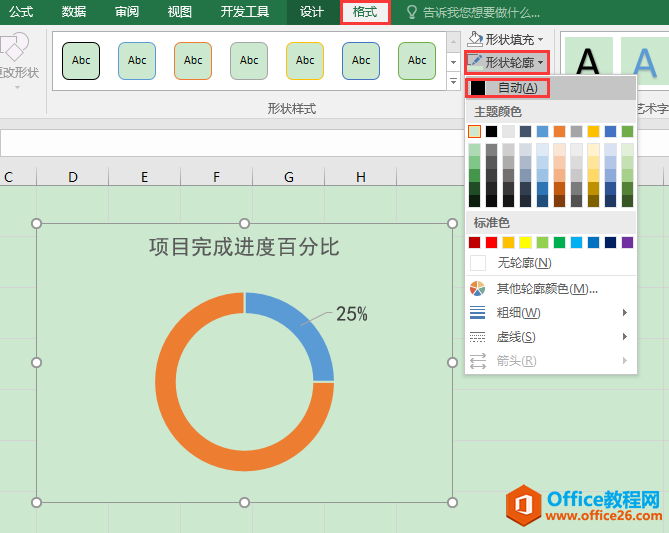Click the 形状填充 paint bucket icon
The image size is (669, 533).
pyautogui.click(x=474, y=39)
